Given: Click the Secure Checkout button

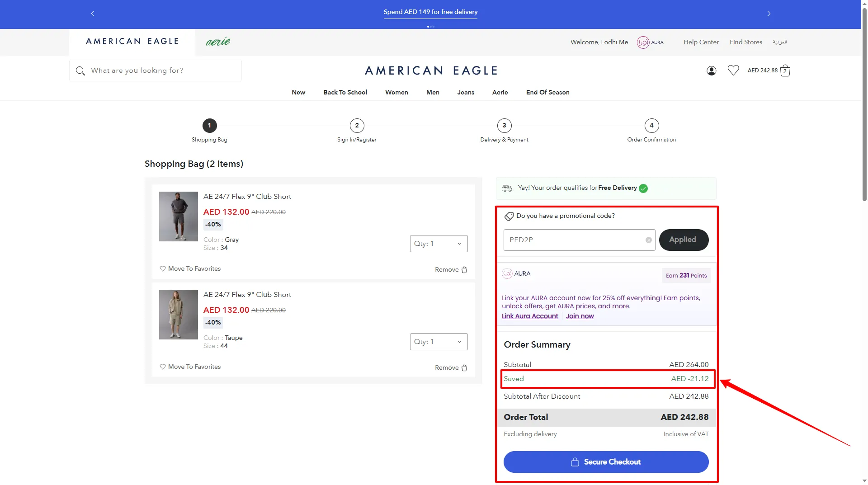Looking at the screenshot, I should [x=606, y=462].
